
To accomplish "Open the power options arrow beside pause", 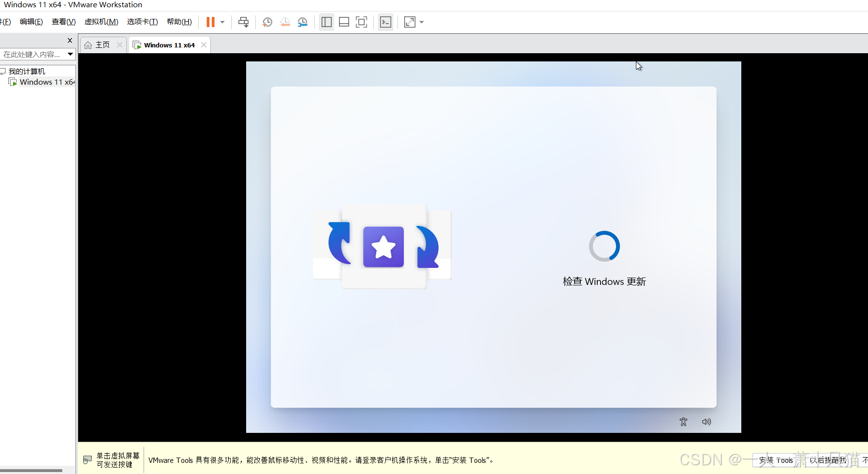I will tap(222, 22).
